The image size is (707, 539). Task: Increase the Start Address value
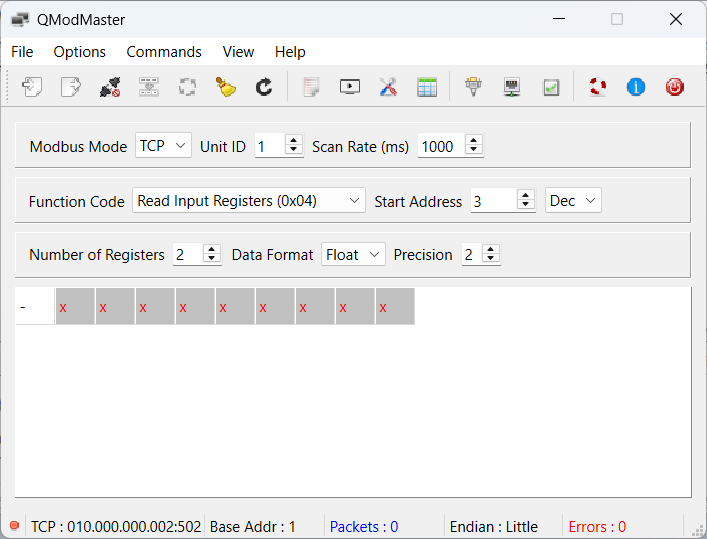point(525,195)
